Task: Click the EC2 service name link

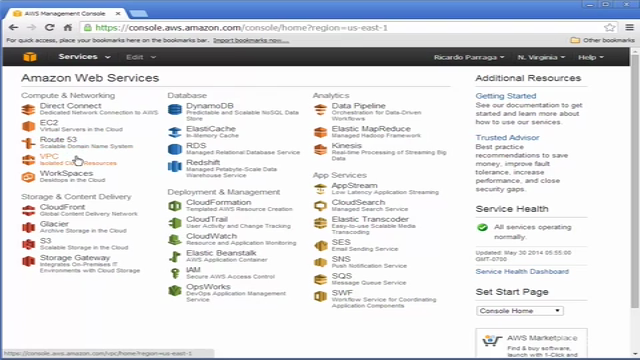Action: pyautogui.click(x=49, y=122)
